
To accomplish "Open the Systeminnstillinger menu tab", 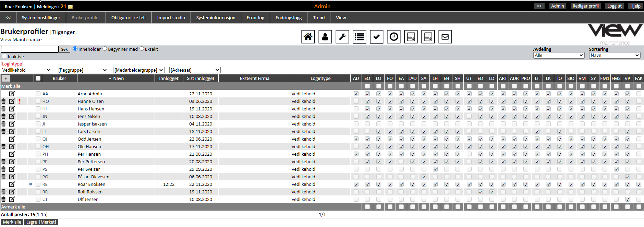I will [x=41, y=17].
